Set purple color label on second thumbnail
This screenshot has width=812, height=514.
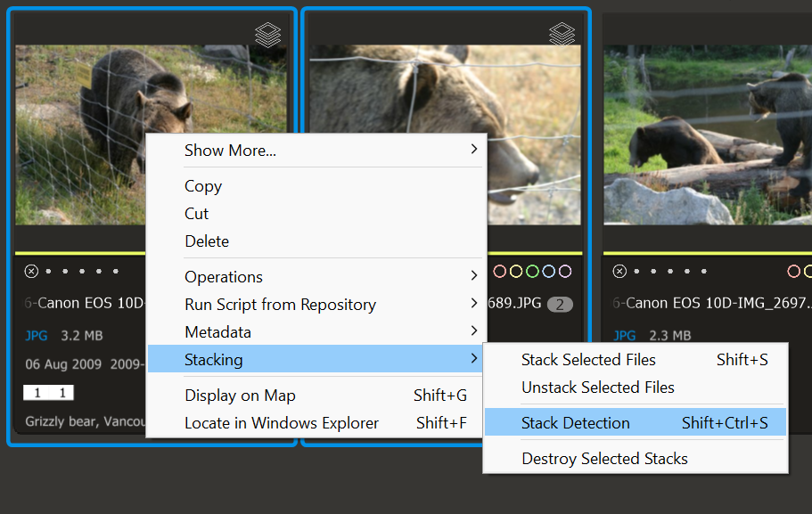coord(565,271)
